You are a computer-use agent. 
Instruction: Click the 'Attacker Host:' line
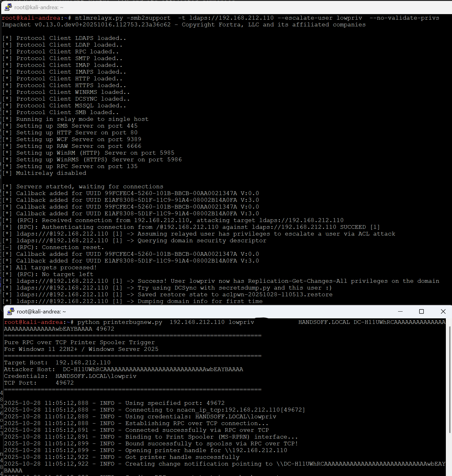tap(124, 369)
